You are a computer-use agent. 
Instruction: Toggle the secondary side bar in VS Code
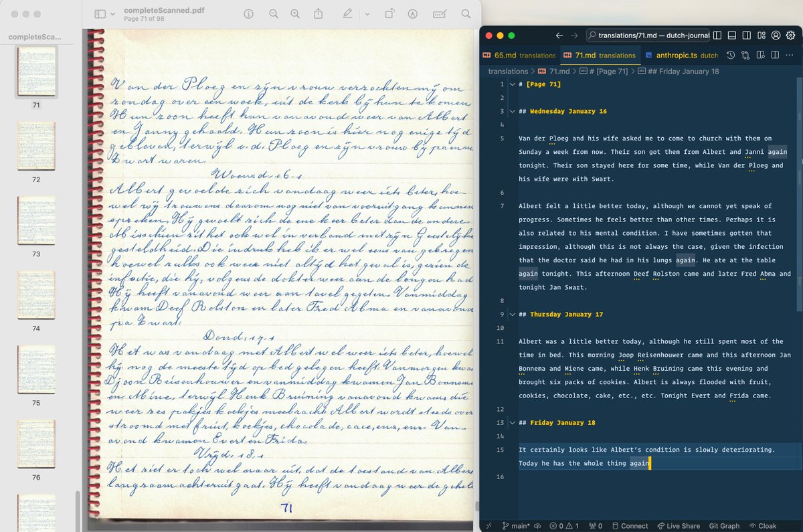tap(747, 35)
